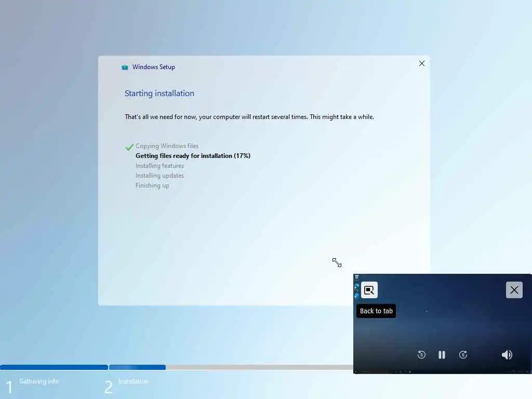This screenshot has width=532, height=399.
Task: Click the Back to tab icon in the mini player
Action: [369, 290]
